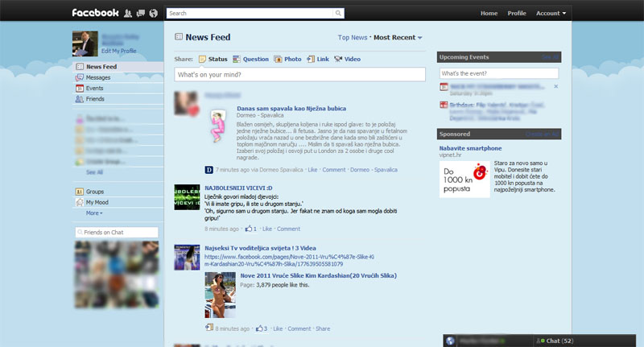Image resolution: width=644 pixels, height=347 pixels.
Task: Go to Profile in top bar
Action: click(x=517, y=13)
